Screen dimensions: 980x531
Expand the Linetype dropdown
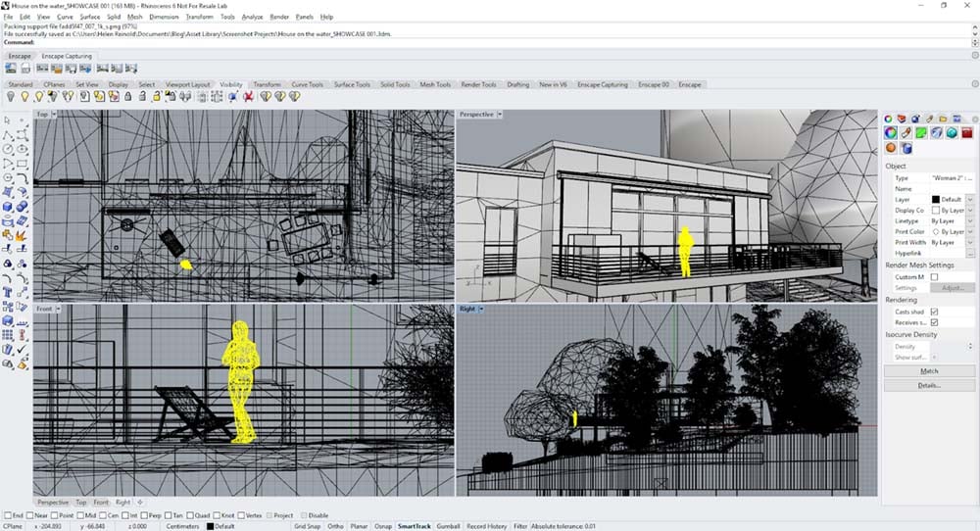point(970,221)
